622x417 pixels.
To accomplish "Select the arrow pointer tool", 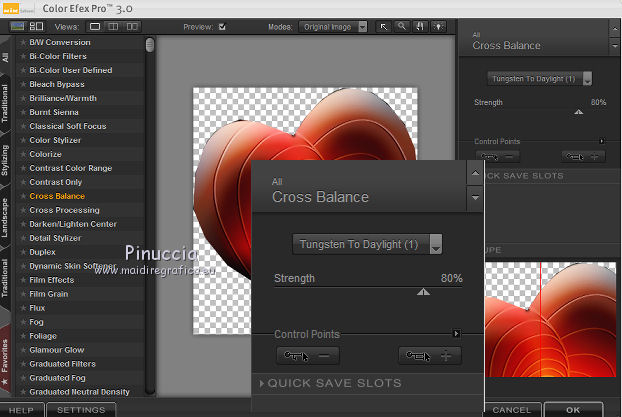I will pyautogui.click(x=383, y=27).
